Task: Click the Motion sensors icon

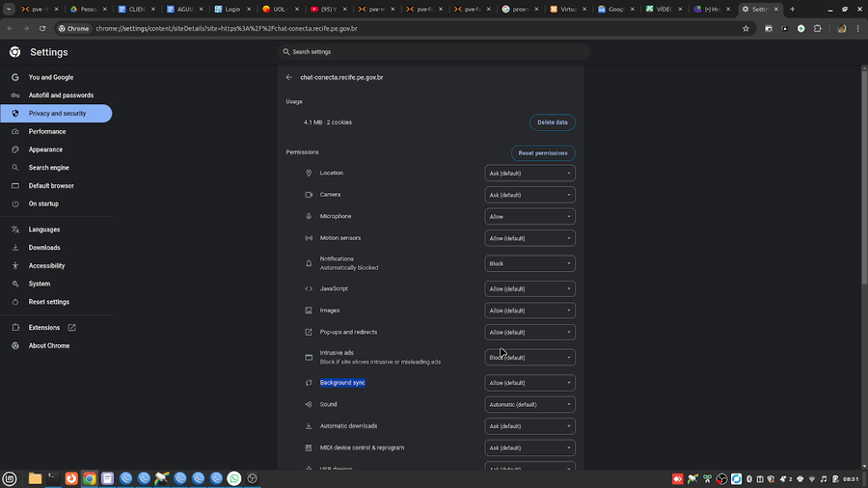Action: pos(309,238)
